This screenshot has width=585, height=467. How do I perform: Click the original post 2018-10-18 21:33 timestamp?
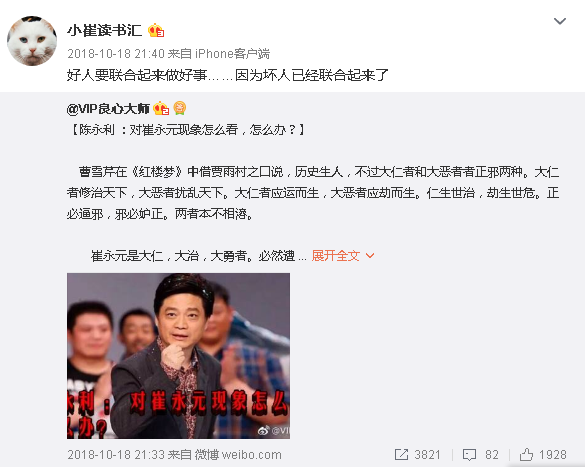[116, 455]
